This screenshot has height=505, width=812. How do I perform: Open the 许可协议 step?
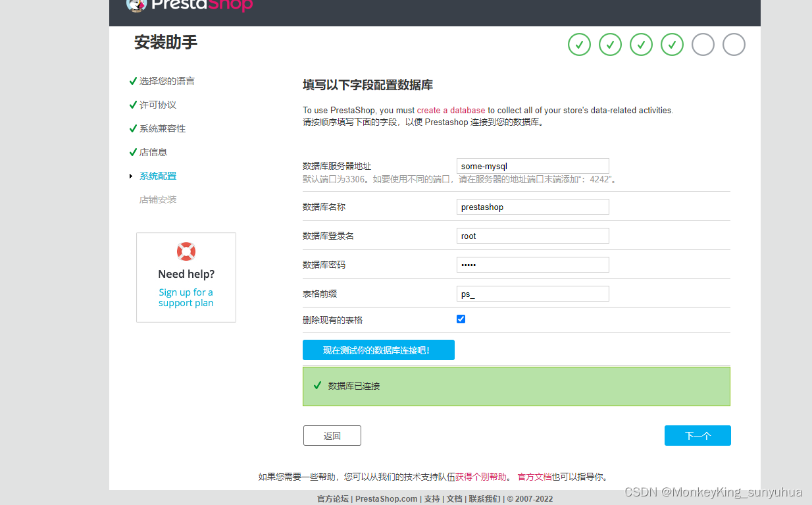(158, 105)
